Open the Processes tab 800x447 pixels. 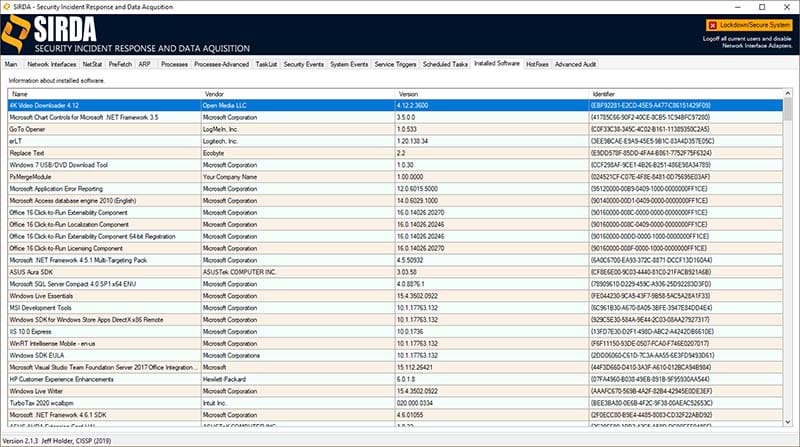(174, 64)
